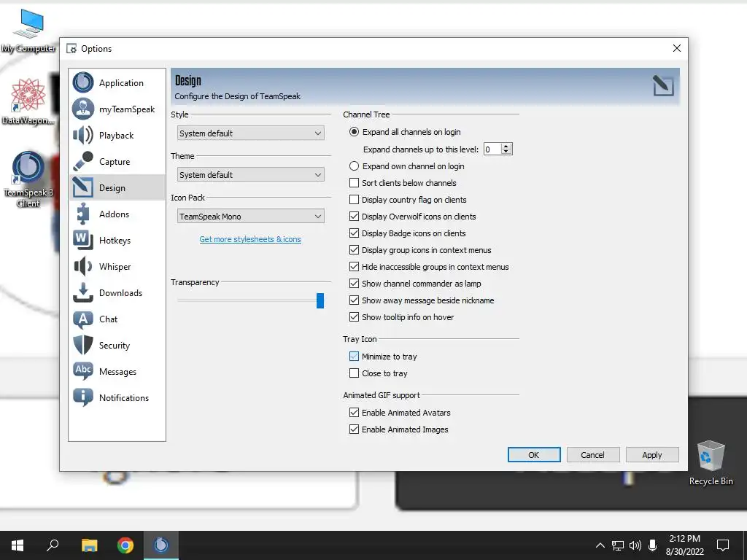Click the Design header pencil icon

click(663, 86)
